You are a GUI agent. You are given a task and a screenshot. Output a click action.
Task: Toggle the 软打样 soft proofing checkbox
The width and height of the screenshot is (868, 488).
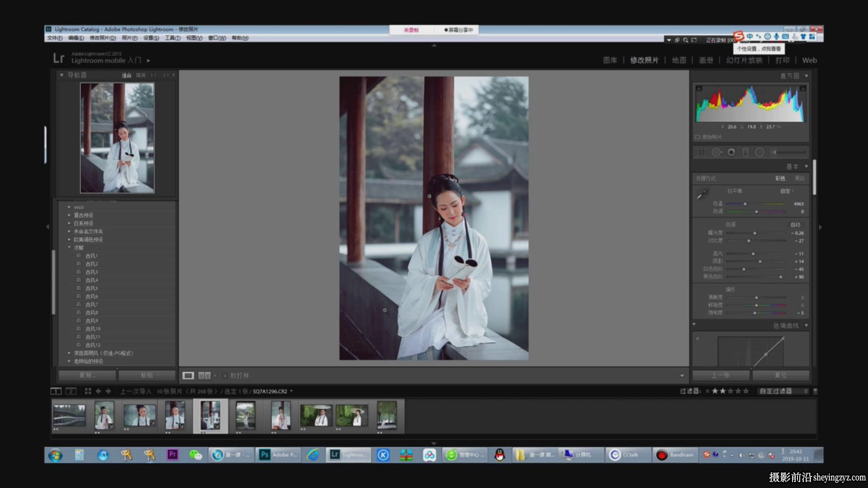(x=225, y=376)
